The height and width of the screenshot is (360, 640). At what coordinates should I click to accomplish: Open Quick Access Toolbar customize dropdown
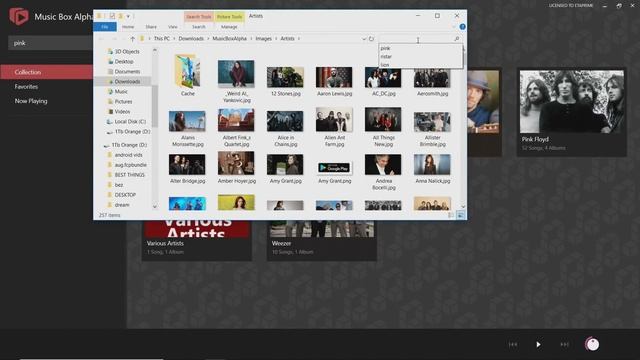point(128,16)
